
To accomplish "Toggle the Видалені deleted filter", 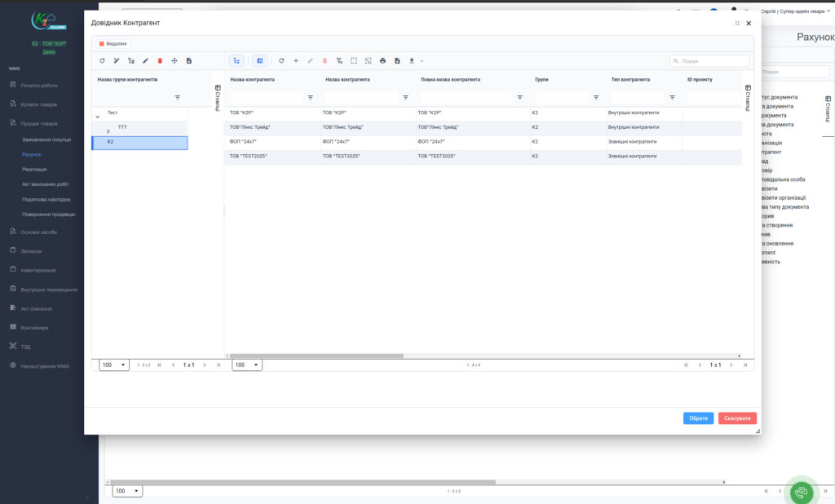I will pos(113,44).
